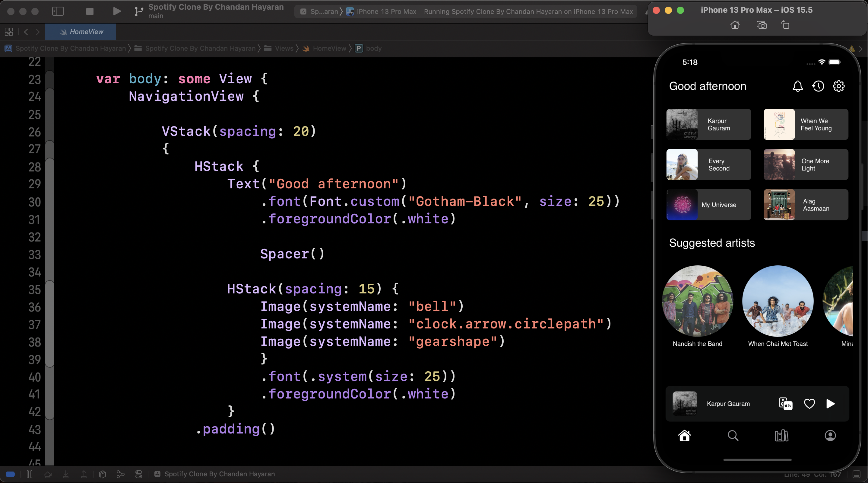The image size is (868, 483).
Task: Pause program execution in debug bar
Action: pyautogui.click(x=30, y=474)
